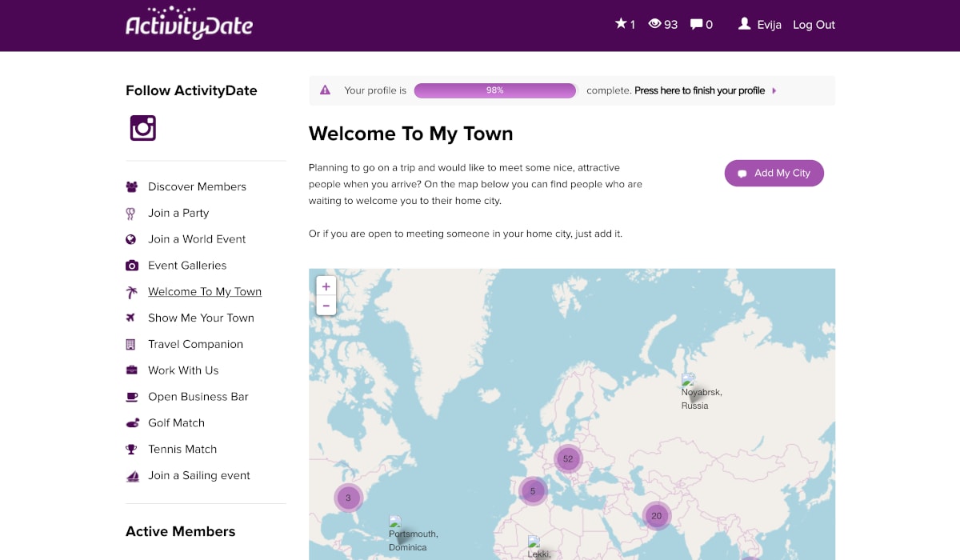Open messages speech bubble icon
This screenshot has height=560, width=960.
[697, 24]
